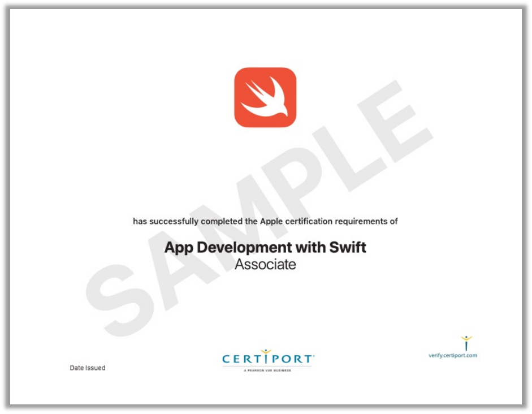Image resolution: width=532 pixels, height=414 pixels.
Task: Click the Date Issued label
Action: [x=88, y=368]
